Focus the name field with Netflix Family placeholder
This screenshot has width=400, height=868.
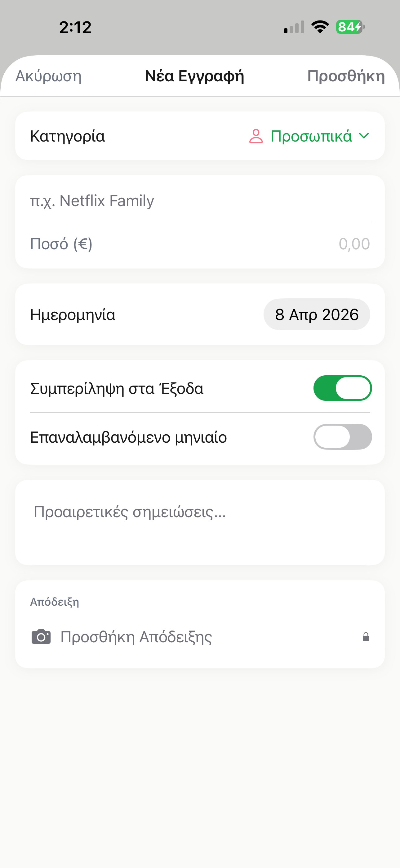coord(200,201)
